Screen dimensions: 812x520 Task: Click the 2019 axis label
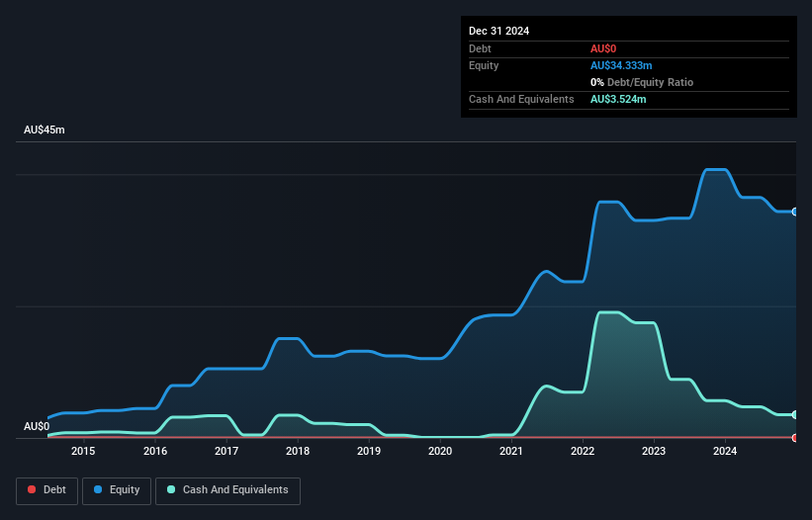pos(369,451)
